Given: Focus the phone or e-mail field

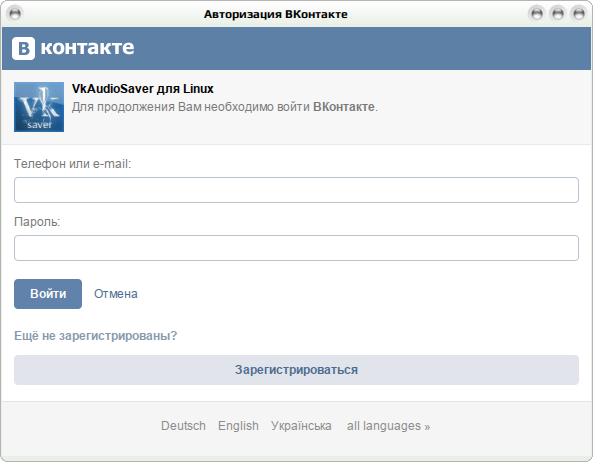Looking at the screenshot, I should (296, 190).
